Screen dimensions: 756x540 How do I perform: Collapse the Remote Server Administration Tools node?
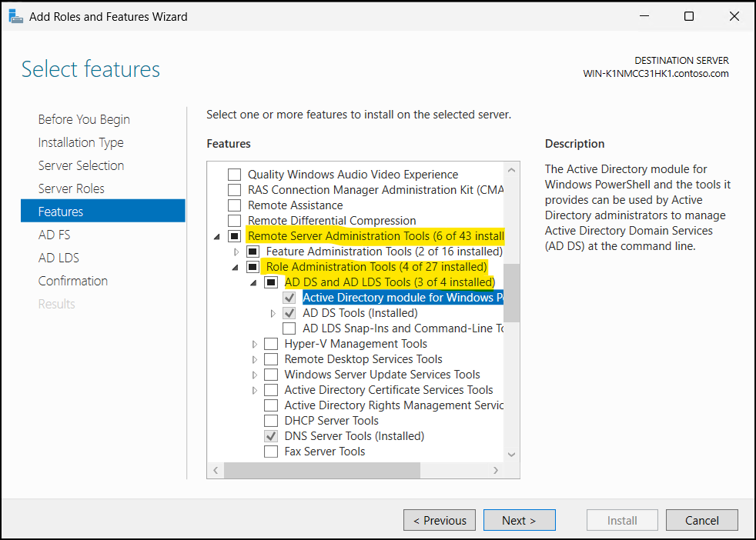[216, 236]
